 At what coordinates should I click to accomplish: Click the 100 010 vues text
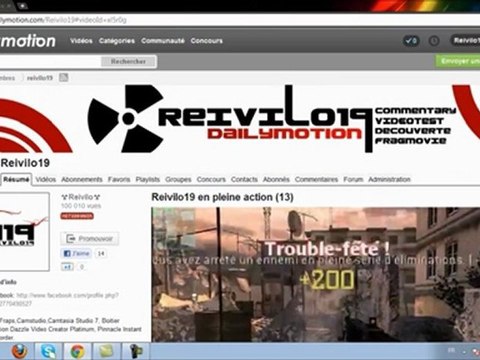[x=81, y=206]
